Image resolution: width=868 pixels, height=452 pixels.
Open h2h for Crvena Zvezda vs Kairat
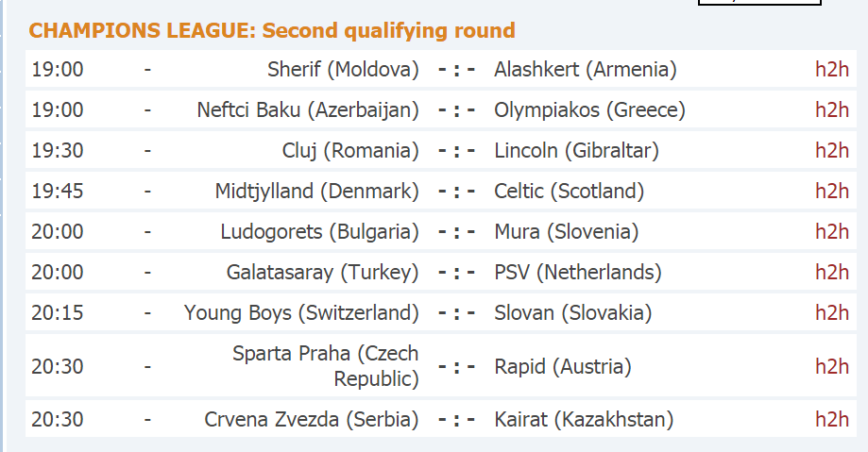coord(832,419)
